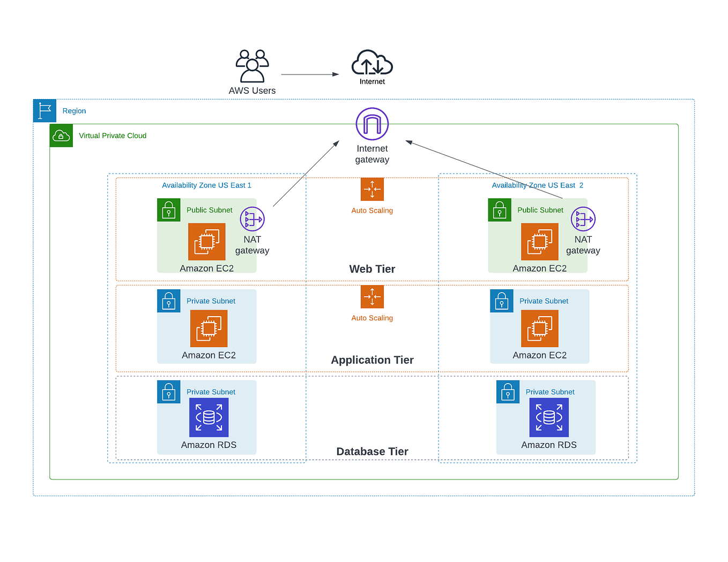Click the Application Tier text label

[372, 359]
